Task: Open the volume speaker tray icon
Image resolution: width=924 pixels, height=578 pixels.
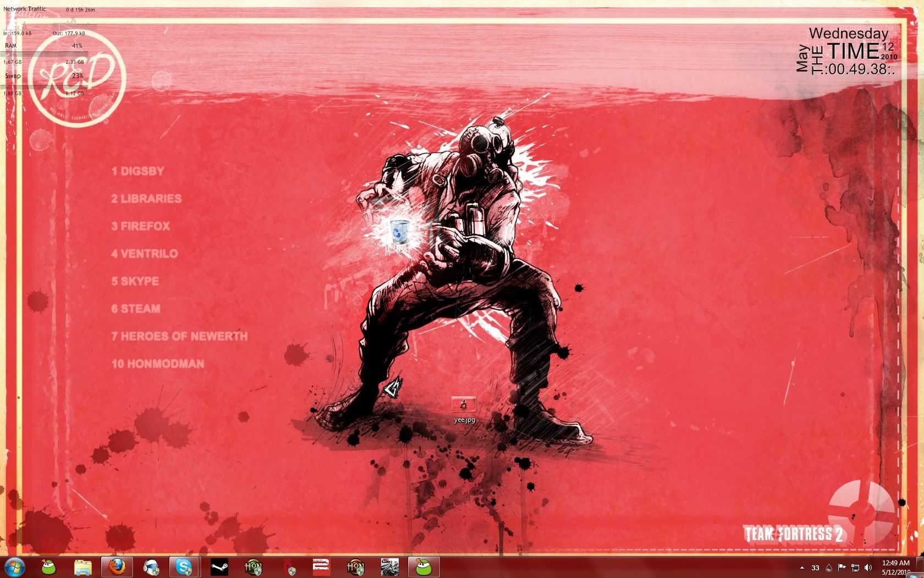Action: [868, 568]
